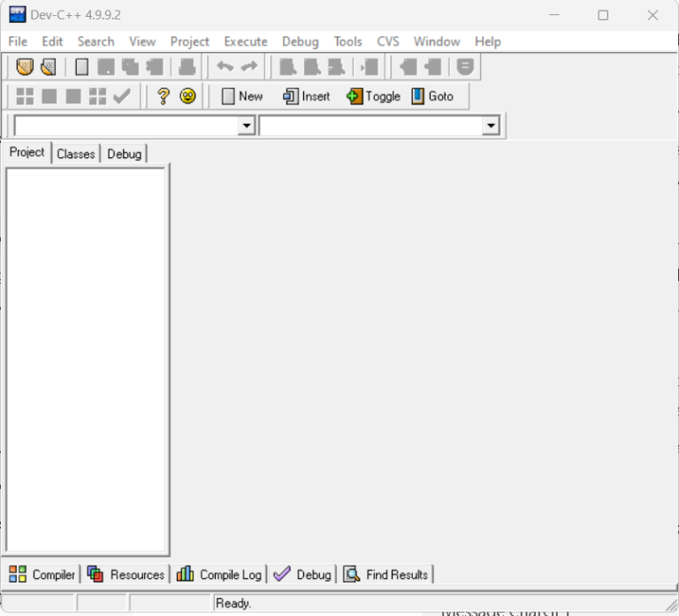Minimize the Dev-C++ window
The height and width of the screenshot is (616, 679).
coord(554,15)
